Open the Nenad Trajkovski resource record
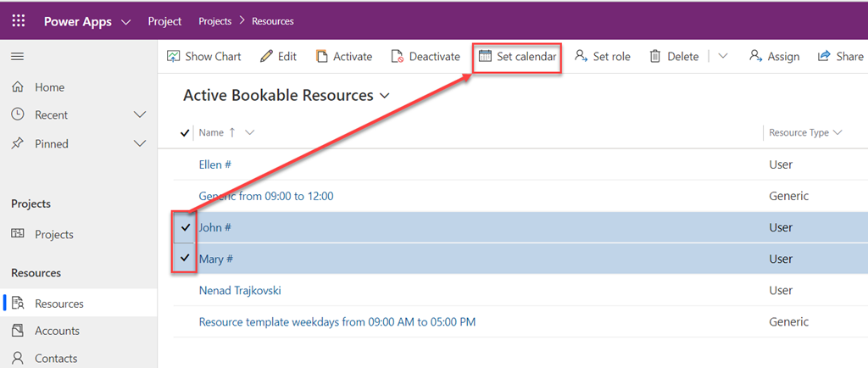This screenshot has height=368, width=868. pos(240,290)
